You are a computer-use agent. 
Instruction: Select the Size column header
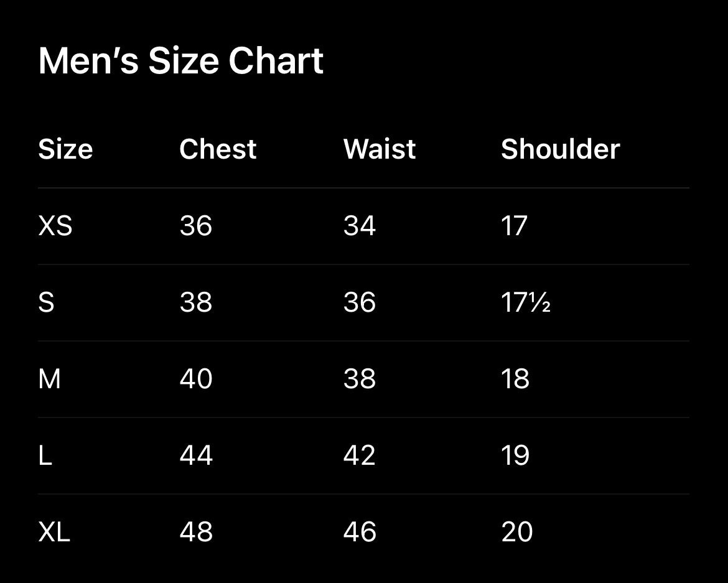[x=65, y=149]
